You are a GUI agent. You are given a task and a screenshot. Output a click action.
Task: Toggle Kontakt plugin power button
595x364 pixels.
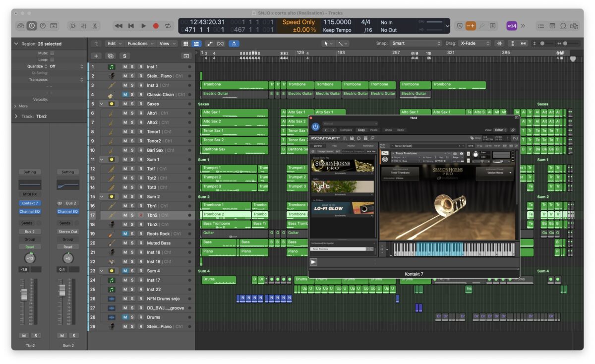click(315, 127)
